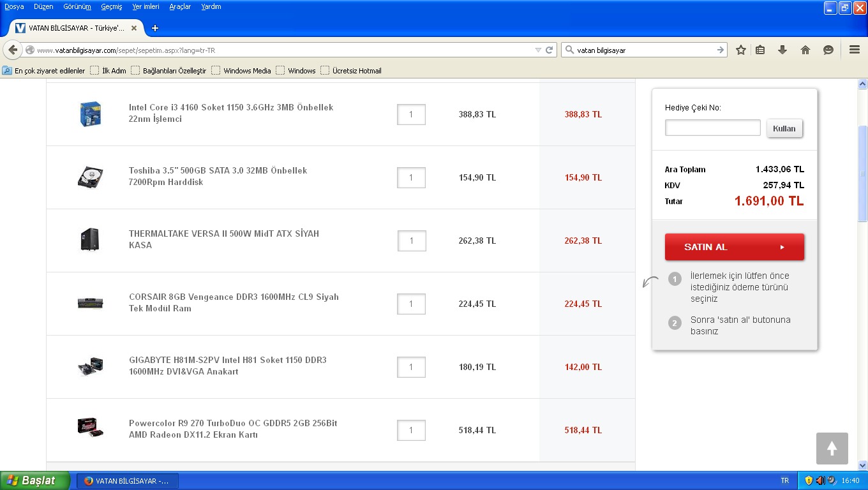This screenshot has height=490, width=868.
Task: Select VATAN BİLGİSAYAR taskbar item
Action: (x=127, y=480)
